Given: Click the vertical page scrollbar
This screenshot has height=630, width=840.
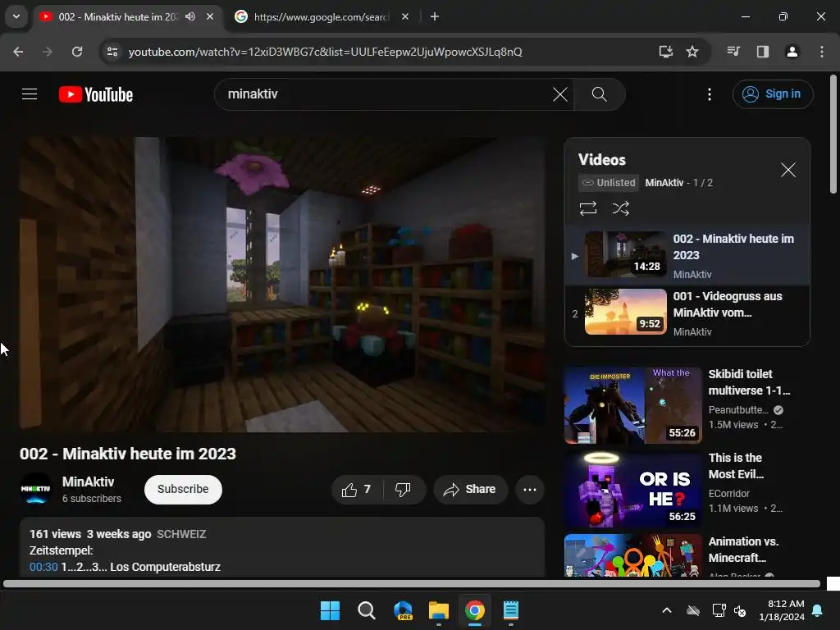Looking at the screenshot, I should coord(833,134).
